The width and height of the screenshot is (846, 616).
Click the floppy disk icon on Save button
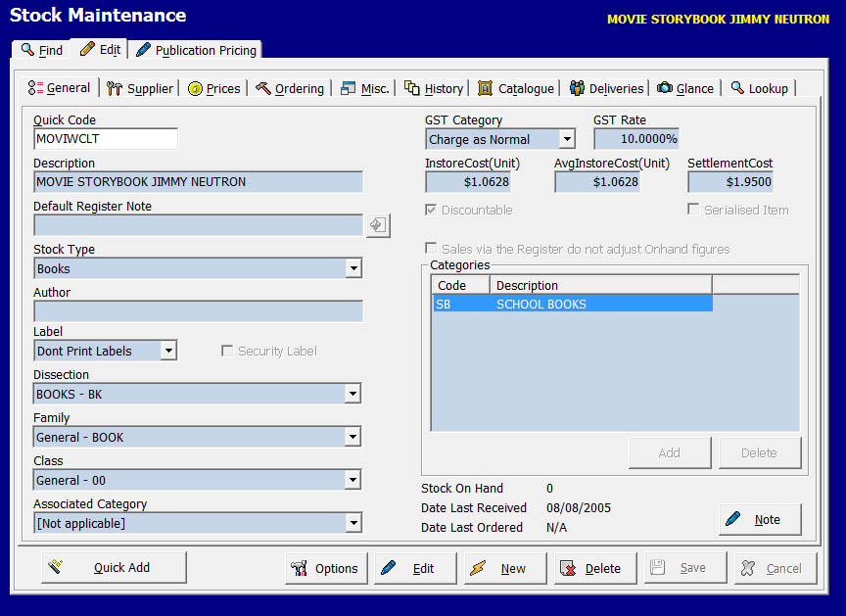coord(657,567)
